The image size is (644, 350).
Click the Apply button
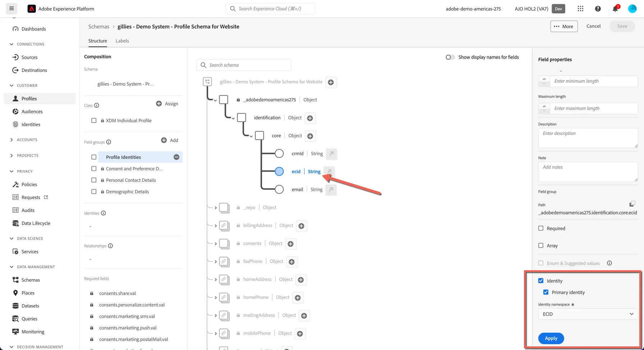tap(551, 338)
